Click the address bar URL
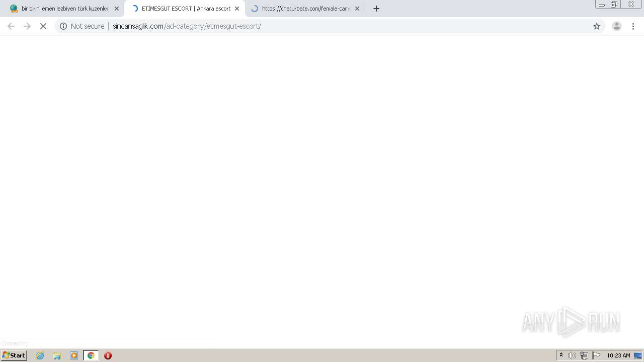 pyautogui.click(x=187, y=26)
